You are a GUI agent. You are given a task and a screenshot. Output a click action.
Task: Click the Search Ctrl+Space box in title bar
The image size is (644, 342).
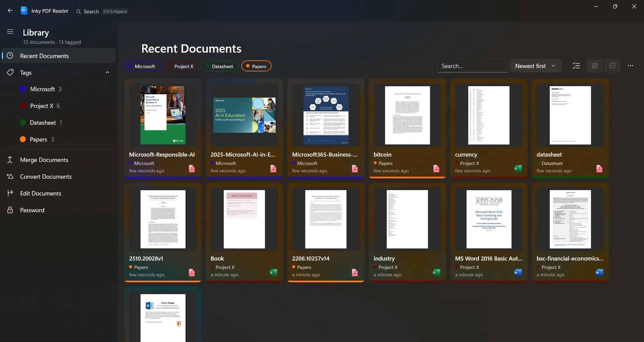click(x=102, y=11)
